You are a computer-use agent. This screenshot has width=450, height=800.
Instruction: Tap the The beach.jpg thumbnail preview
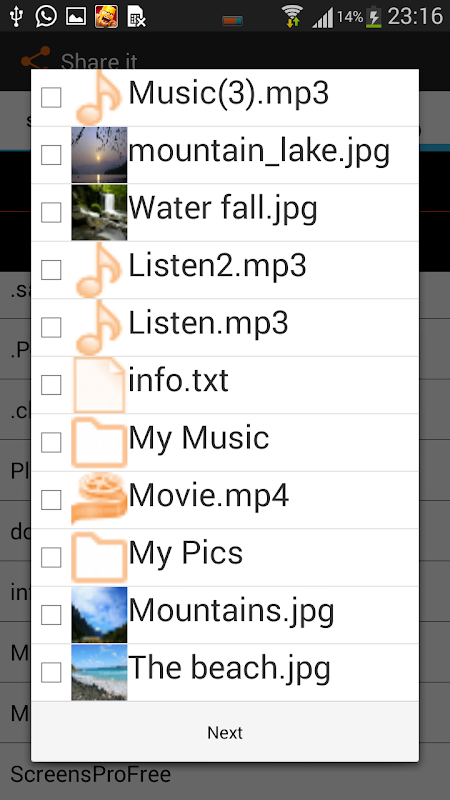pos(99,672)
